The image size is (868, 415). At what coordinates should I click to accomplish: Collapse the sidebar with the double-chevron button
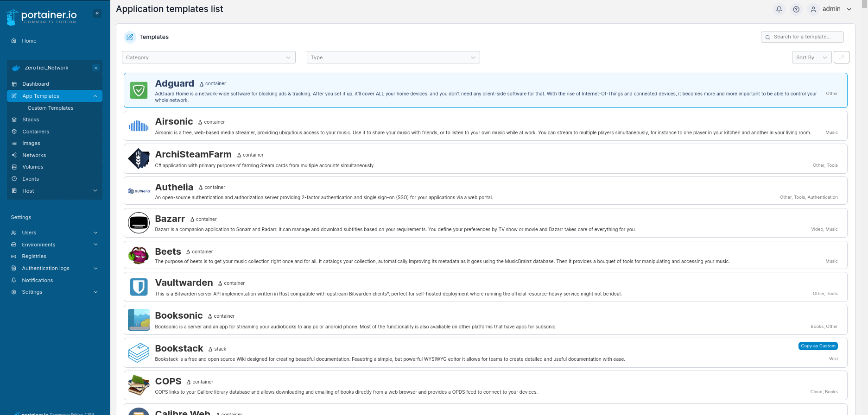pos(97,13)
